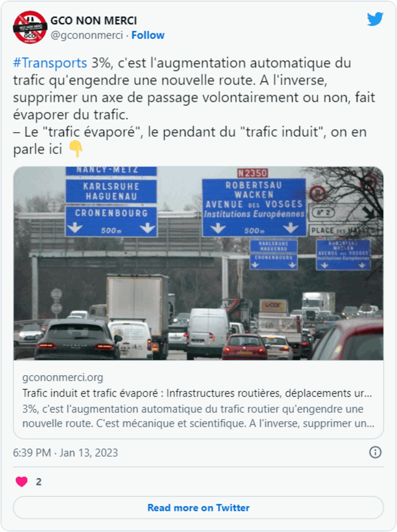Click the article description starting with 3%
The width and height of the screenshot is (397, 532).
click(198, 416)
